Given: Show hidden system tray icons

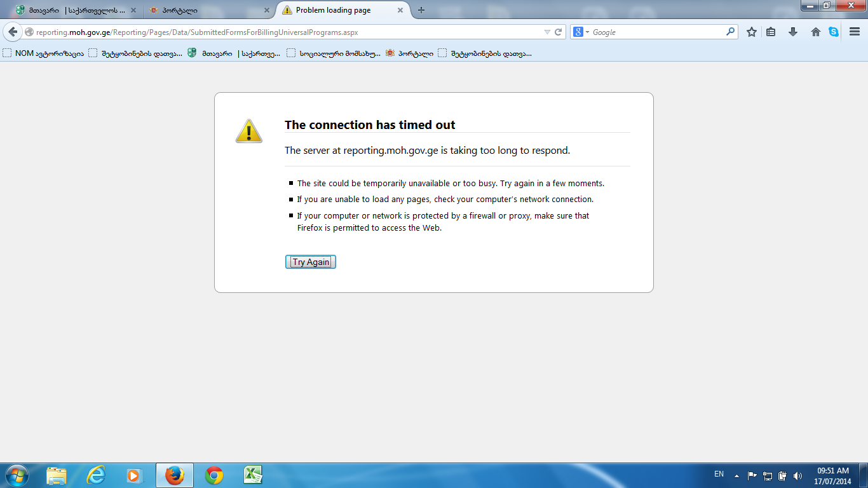Looking at the screenshot, I should pyautogui.click(x=736, y=475).
